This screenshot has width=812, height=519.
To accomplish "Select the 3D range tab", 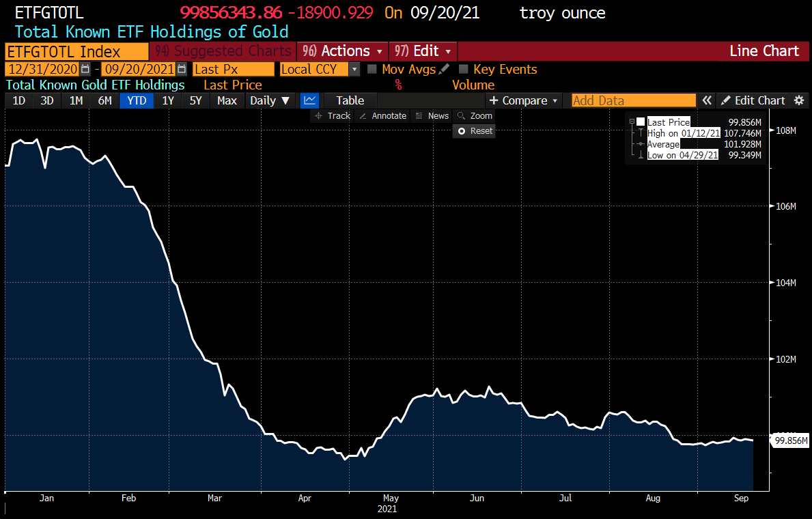I will point(47,100).
